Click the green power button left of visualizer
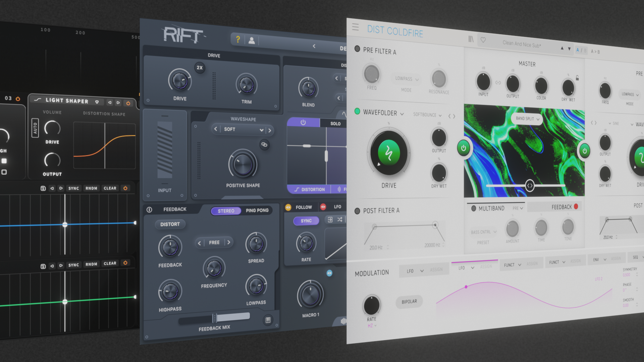644x362 pixels. coord(463,148)
